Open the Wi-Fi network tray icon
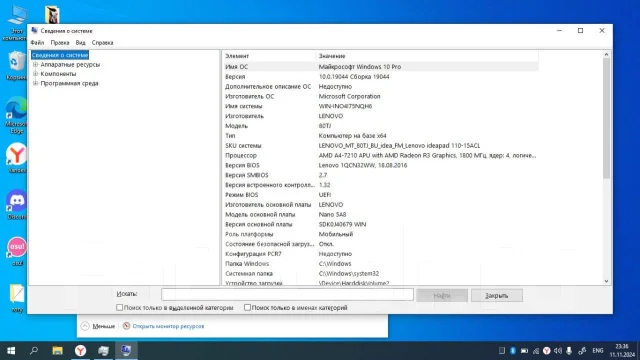This screenshot has width=640, height=360. pyautogui.click(x=536, y=351)
